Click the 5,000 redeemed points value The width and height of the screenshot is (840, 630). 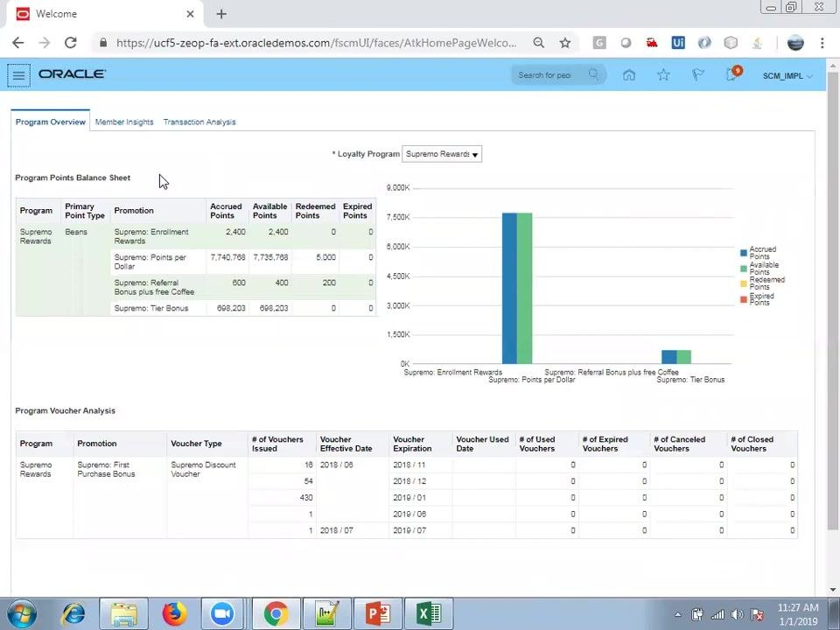pos(325,257)
